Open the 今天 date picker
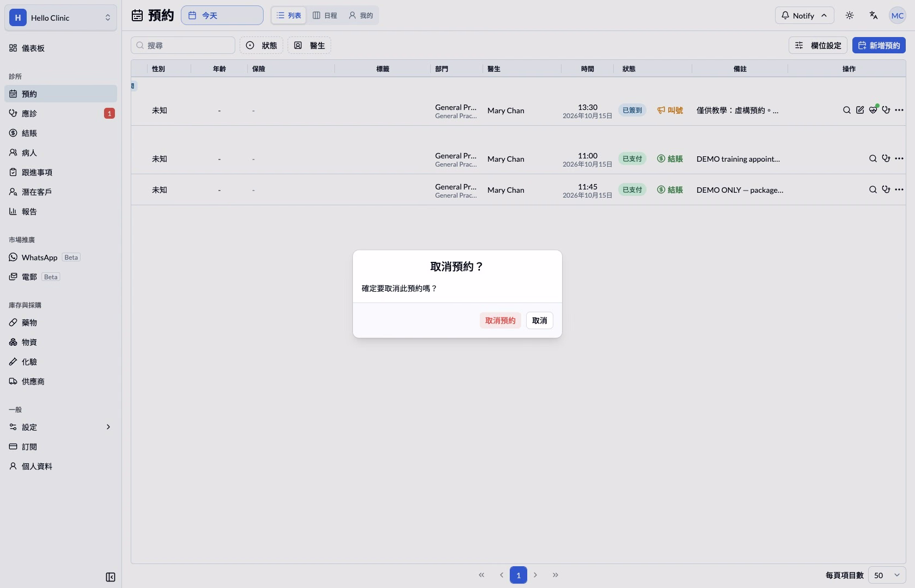This screenshot has width=915, height=588. 222,15
